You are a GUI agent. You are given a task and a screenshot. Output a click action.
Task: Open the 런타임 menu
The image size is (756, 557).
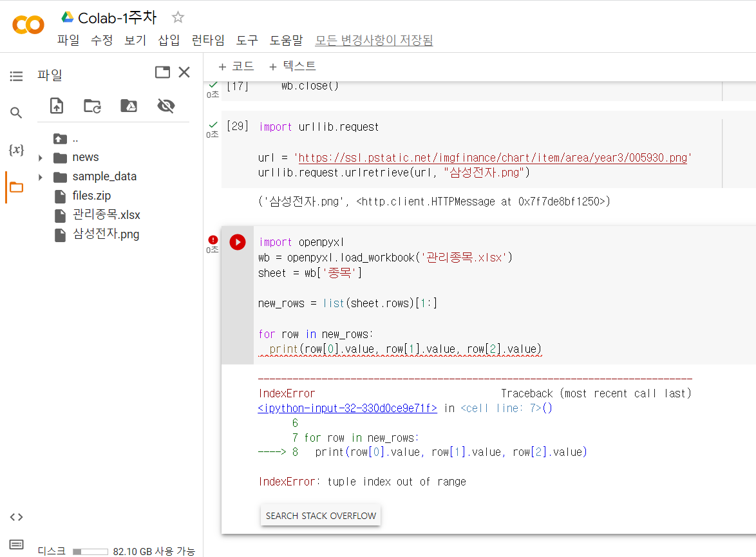[x=208, y=40]
